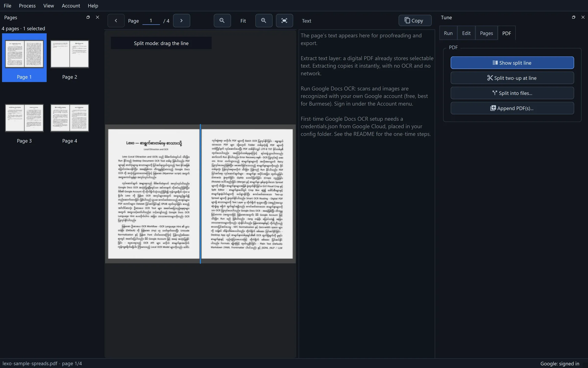Select the Page 1 thumbnail
588x368 pixels.
coord(24,58)
